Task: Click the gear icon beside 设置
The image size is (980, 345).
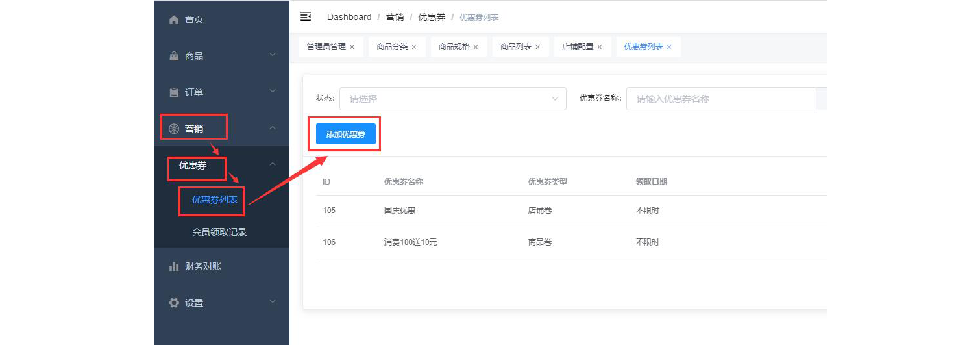Action: click(173, 303)
